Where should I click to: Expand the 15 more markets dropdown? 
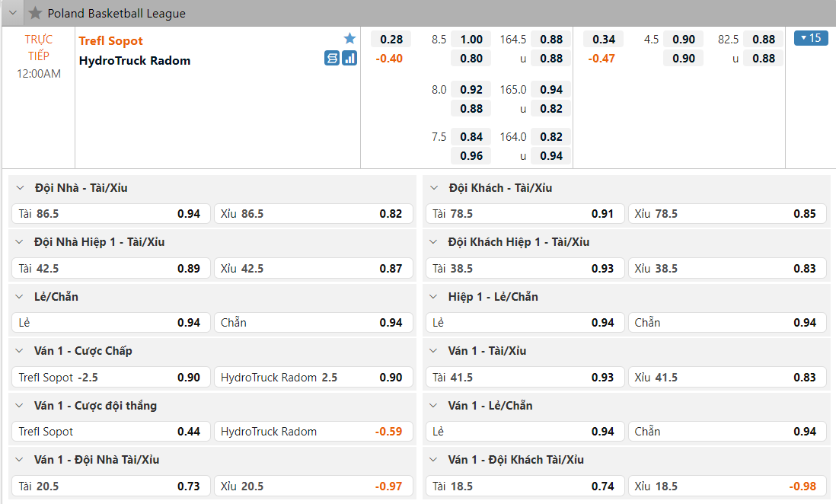point(811,38)
